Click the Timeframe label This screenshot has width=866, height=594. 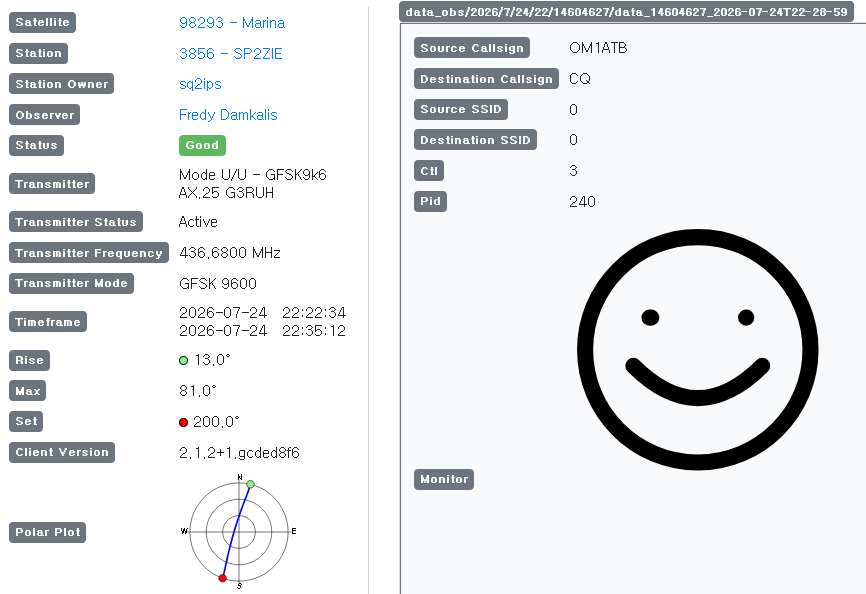48,322
